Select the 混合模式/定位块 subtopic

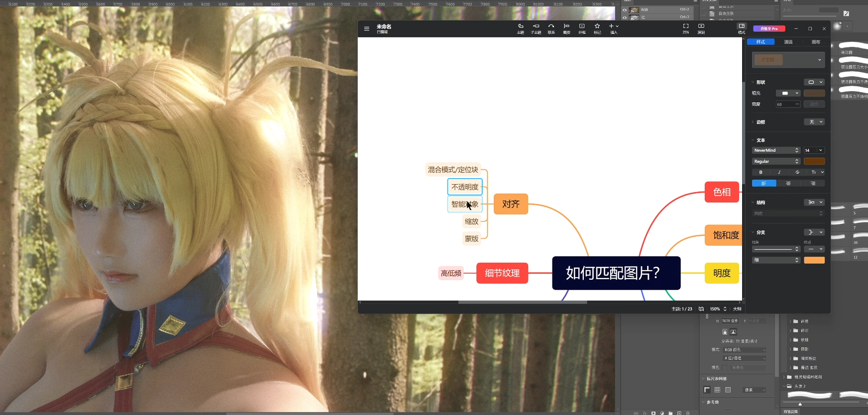tap(453, 170)
